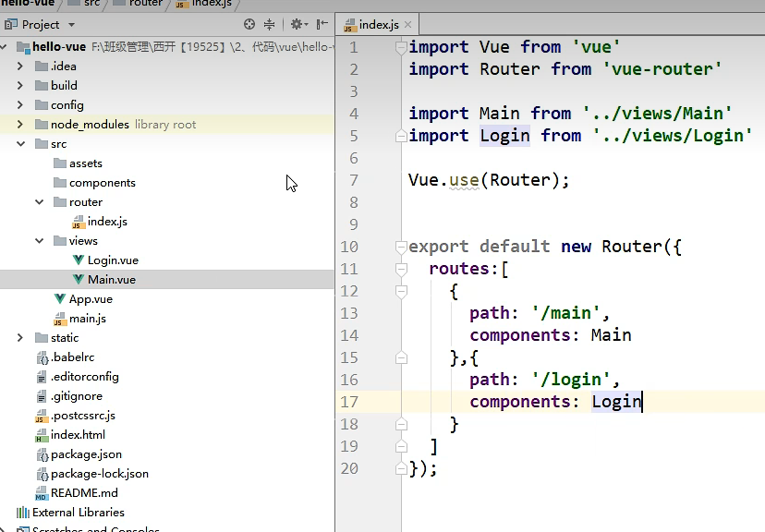Select package-lock.json file
This screenshot has width=765, height=532.
(100, 474)
